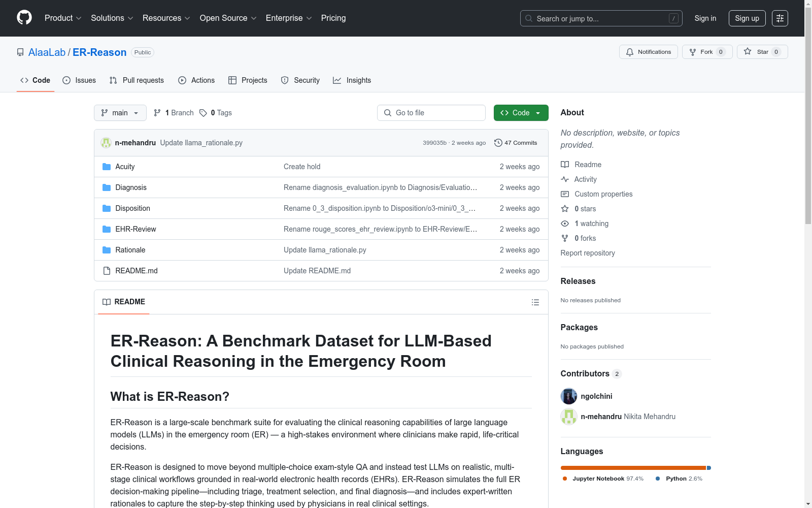This screenshot has height=508, width=812.
Task: Click the Rationale folder icon
Action: coord(107,250)
